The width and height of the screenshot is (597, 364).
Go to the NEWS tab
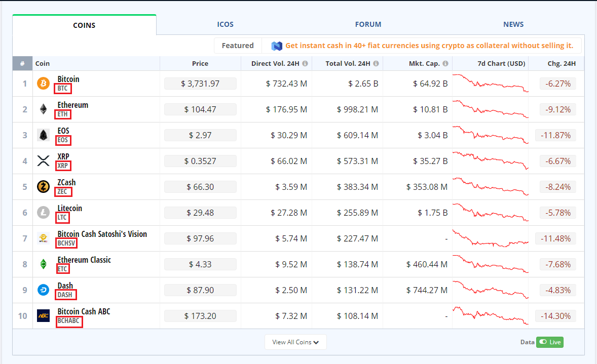pyautogui.click(x=513, y=24)
